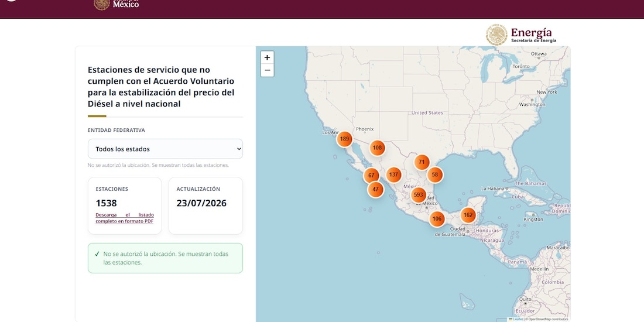Viewport: 644px width, 322px height.
Task: Select the 23/07/2026 update date
Action: click(201, 203)
